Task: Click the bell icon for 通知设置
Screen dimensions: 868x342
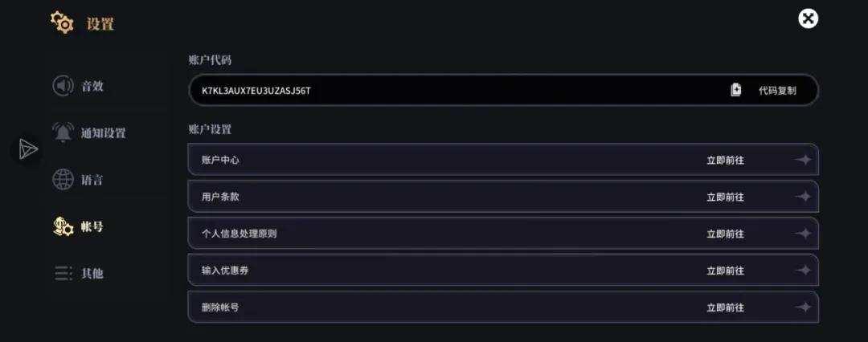Action: [63, 132]
